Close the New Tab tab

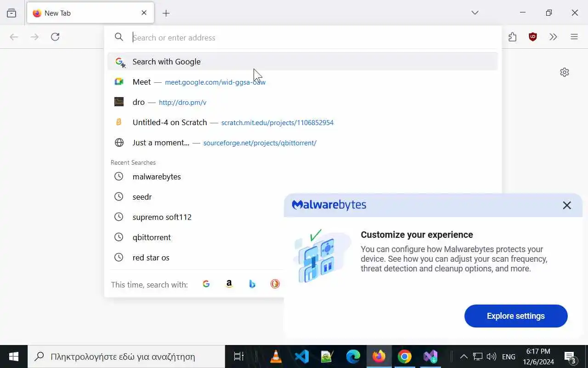pyautogui.click(x=144, y=13)
